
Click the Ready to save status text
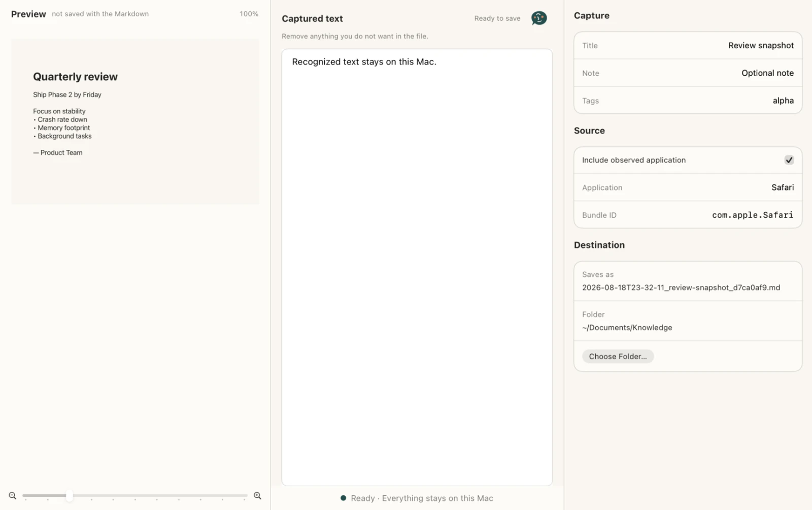pos(497,18)
